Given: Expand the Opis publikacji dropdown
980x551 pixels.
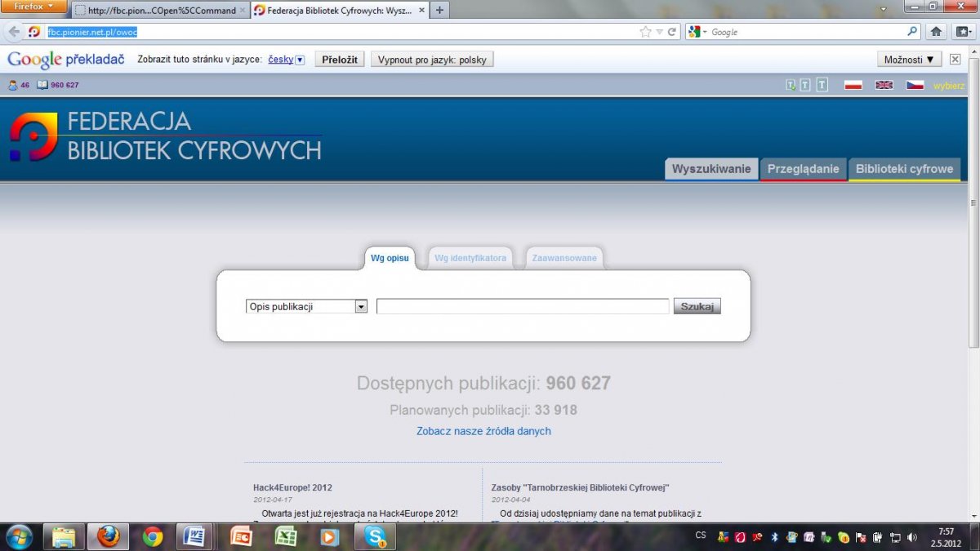Looking at the screenshot, I should (361, 307).
